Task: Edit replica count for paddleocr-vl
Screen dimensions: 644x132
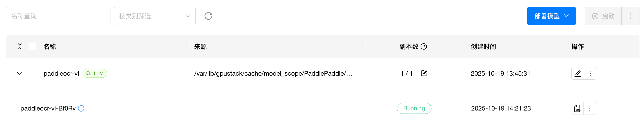Action: click(424, 73)
